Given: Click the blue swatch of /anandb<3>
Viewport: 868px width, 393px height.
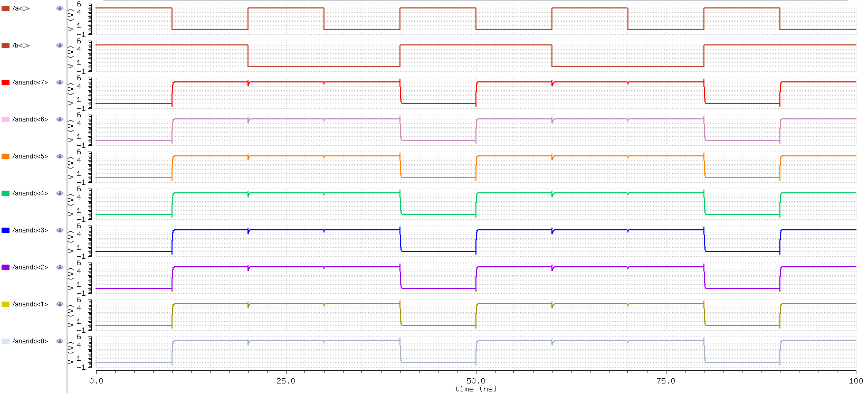Looking at the screenshot, I should [6, 230].
